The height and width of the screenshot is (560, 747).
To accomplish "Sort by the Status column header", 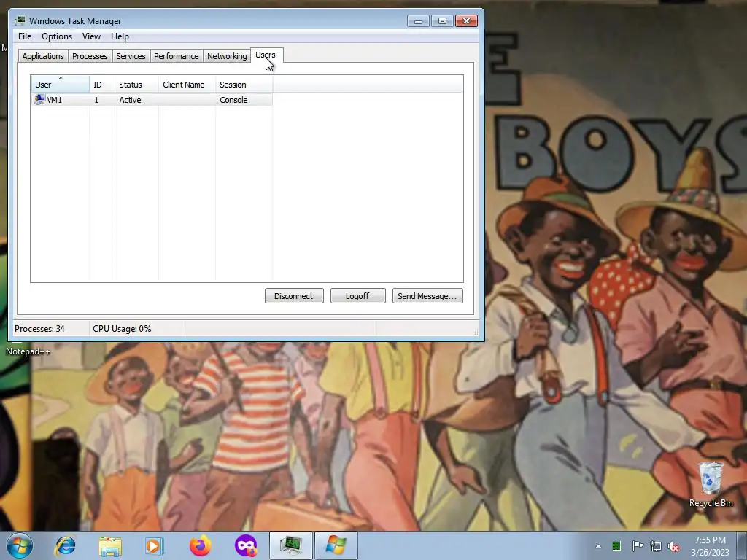I will [136, 85].
